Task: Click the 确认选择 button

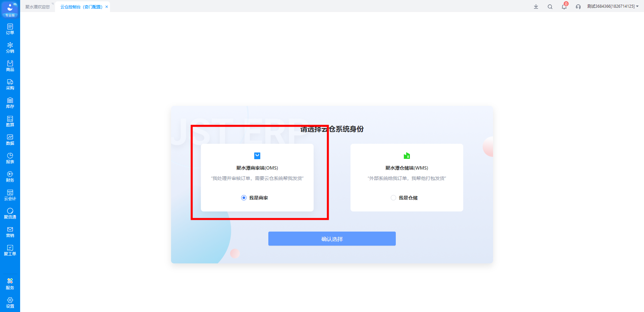Action: (332, 239)
